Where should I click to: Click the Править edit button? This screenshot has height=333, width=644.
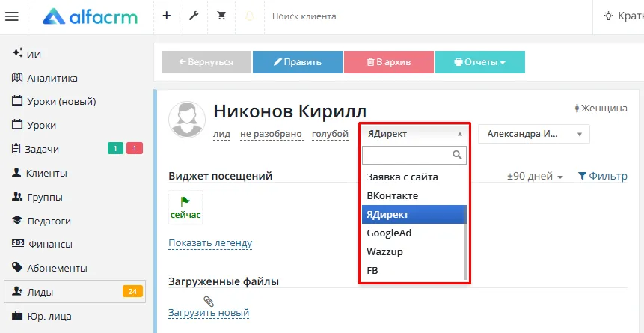click(x=298, y=62)
